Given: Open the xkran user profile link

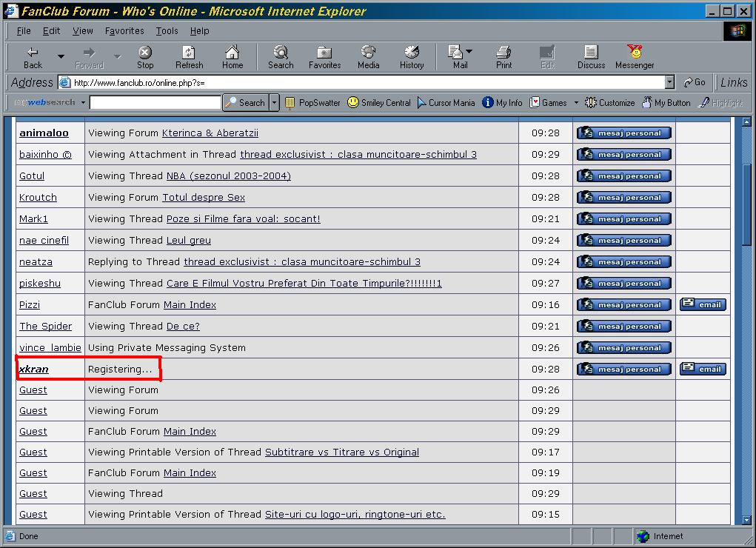Looking at the screenshot, I should 34,369.
